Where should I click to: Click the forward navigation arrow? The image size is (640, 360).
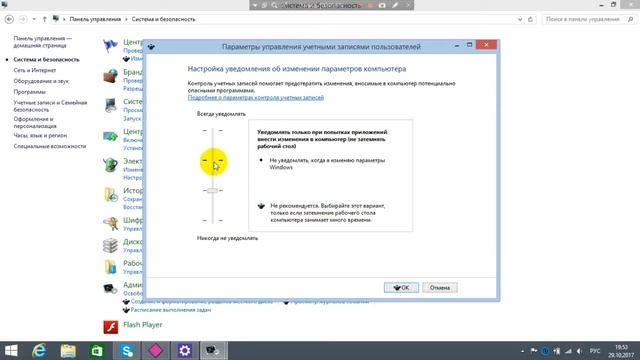(23, 19)
